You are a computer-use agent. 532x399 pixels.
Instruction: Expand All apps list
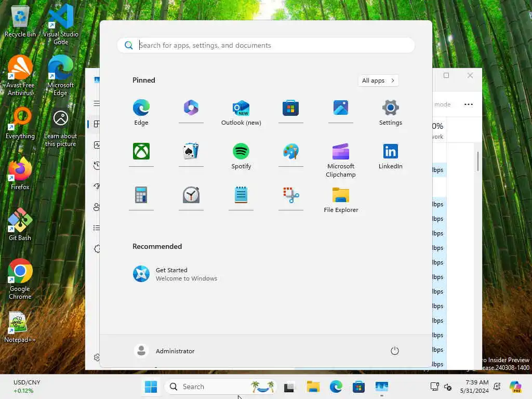pyautogui.click(x=378, y=81)
